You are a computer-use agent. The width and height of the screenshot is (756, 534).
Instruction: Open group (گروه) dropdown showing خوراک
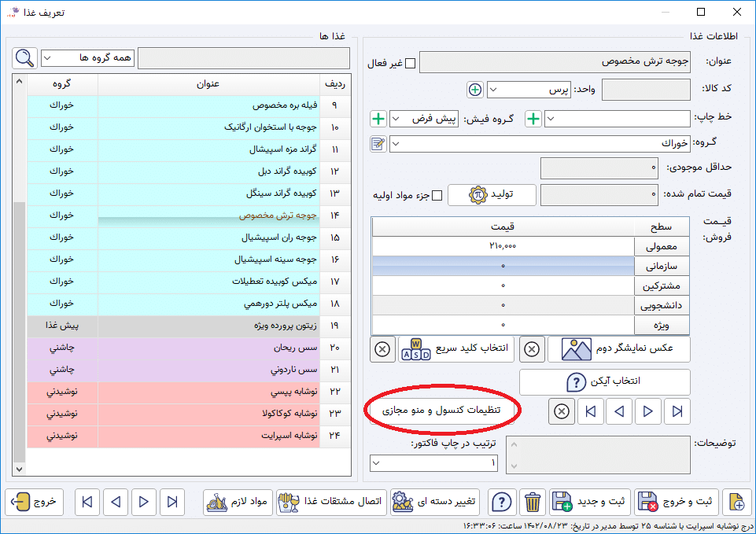[540, 144]
